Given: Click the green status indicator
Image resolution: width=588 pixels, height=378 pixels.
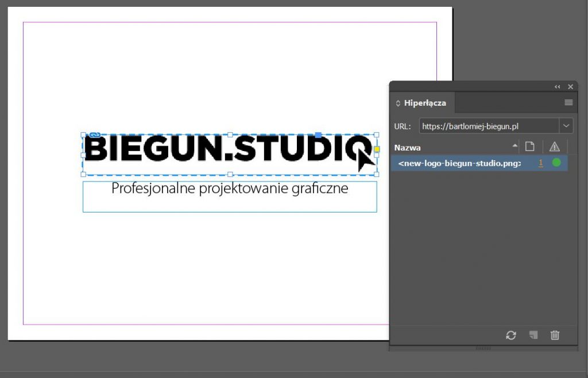Looking at the screenshot, I should point(556,163).
